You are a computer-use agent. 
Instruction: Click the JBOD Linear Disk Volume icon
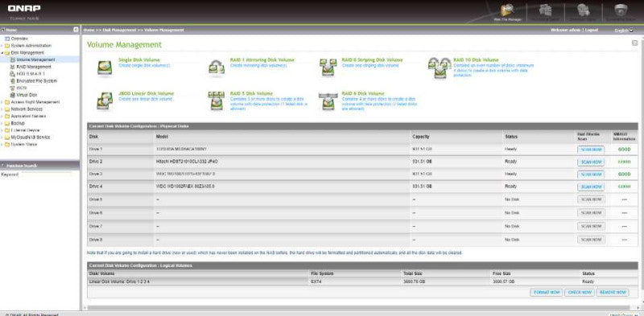[x=105, y=101]
